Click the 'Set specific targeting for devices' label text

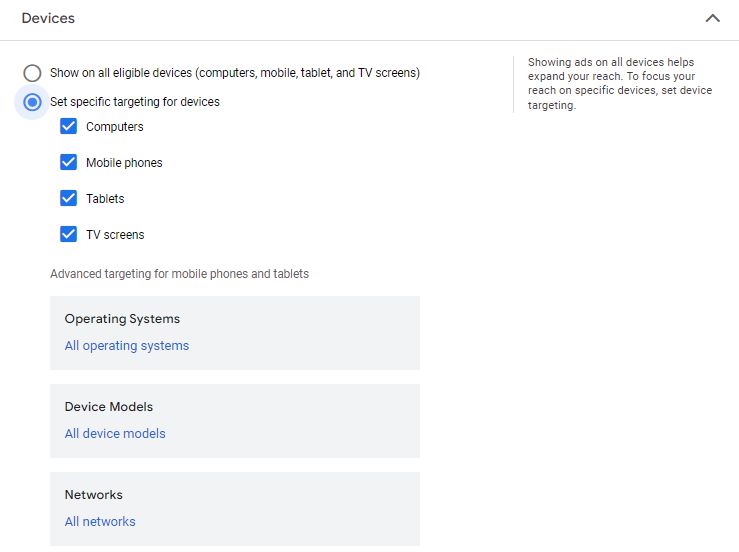[x=135, y=102]
